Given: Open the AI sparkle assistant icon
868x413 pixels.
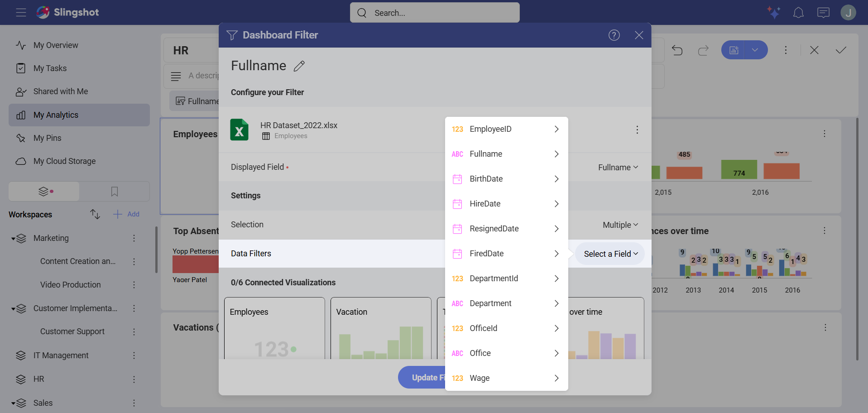Looking at the screenshot, I should click(x=773, y=12).
